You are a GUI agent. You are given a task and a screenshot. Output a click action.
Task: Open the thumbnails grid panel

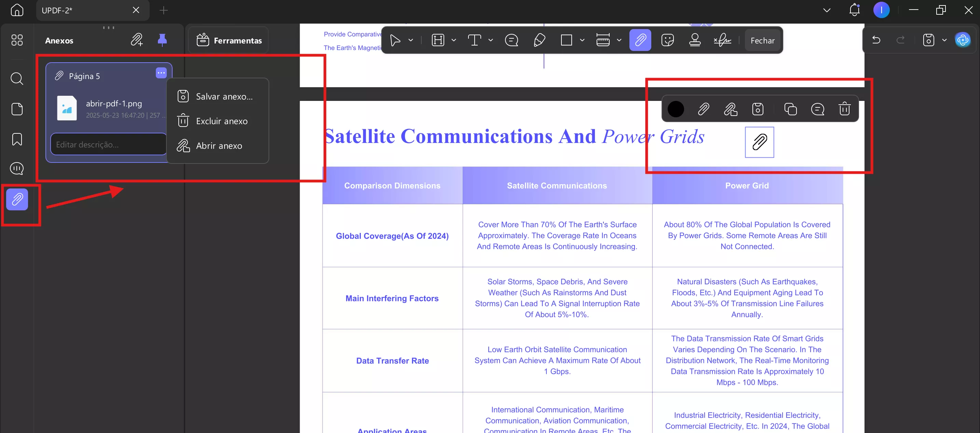[17, 40]
